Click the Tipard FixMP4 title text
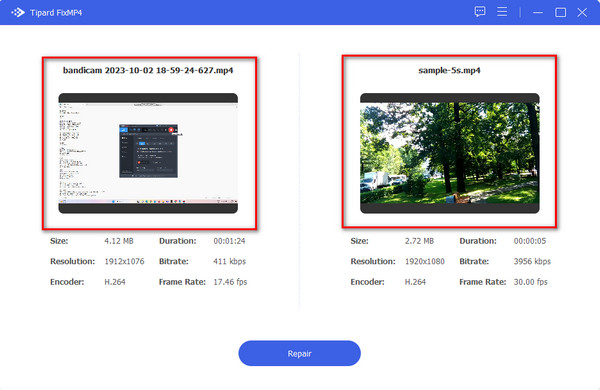600x390 pixels. click(56, 13)
